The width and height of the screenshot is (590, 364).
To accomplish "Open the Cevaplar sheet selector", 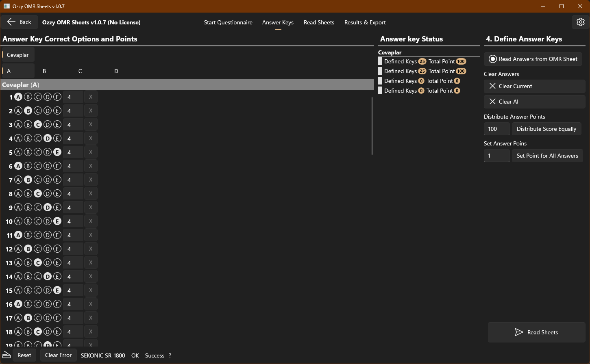I will 17,54.
